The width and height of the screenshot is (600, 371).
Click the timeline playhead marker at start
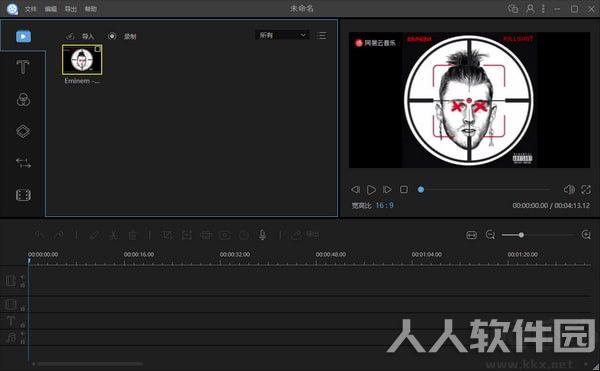click(29, 261)
